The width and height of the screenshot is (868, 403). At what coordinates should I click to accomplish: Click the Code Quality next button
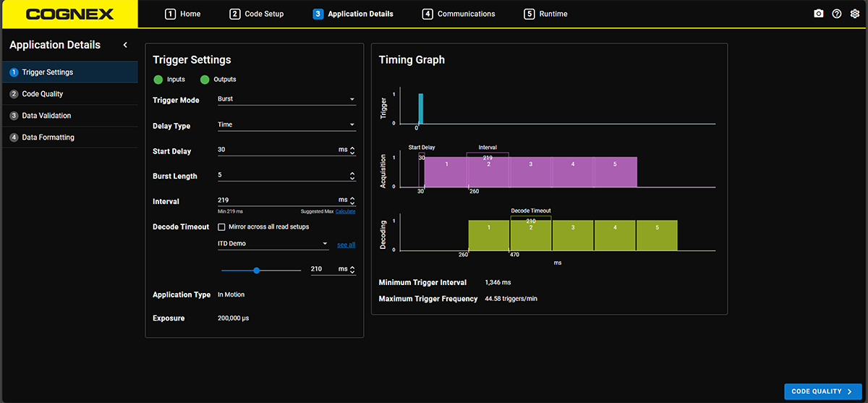[823, 391]
